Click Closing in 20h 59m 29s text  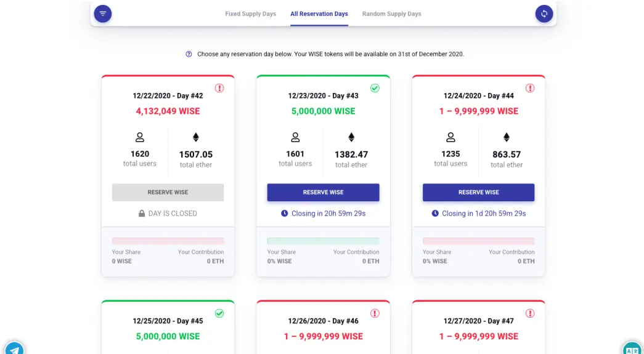(x=328, y=213)
